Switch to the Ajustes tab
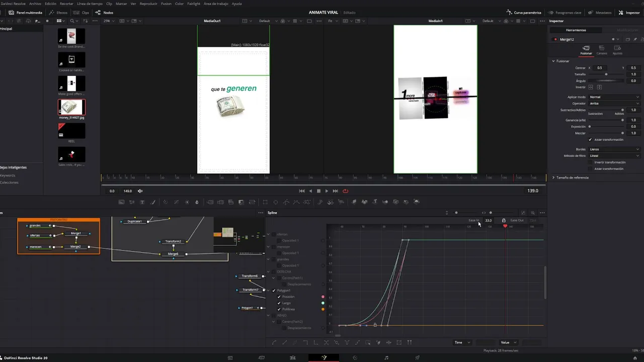 [617, 50]
